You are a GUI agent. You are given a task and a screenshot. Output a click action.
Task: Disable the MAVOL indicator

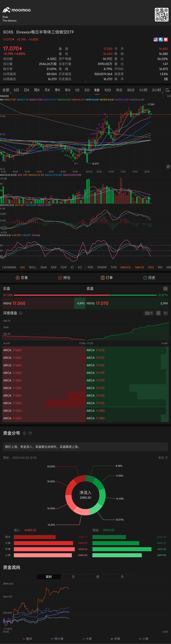click(x=126, y=267)
